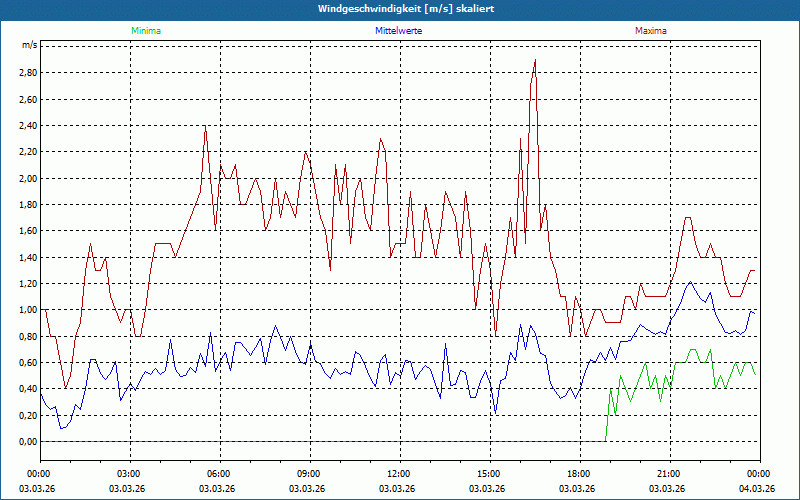Click the Windgeschwindigkeit chart title bar
This screenshot has height=500, width=800.
click(x=400, y=9)
